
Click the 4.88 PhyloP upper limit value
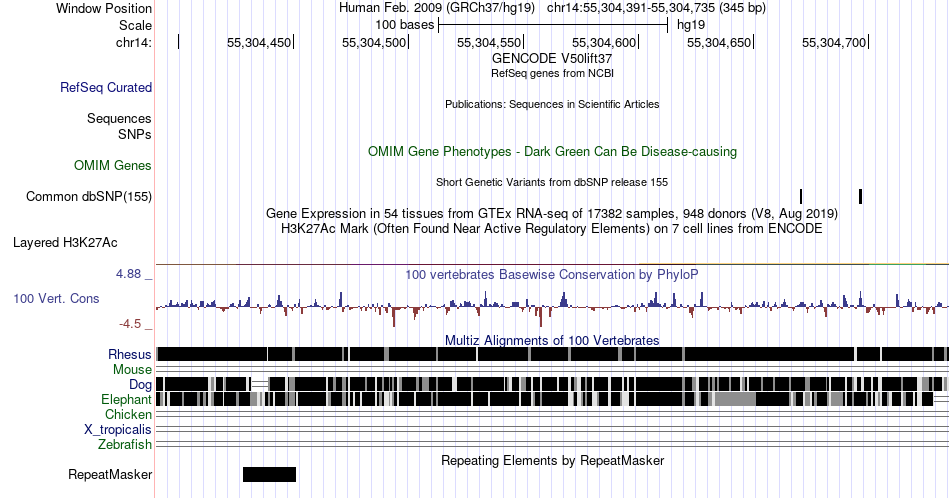pos(128,274)
